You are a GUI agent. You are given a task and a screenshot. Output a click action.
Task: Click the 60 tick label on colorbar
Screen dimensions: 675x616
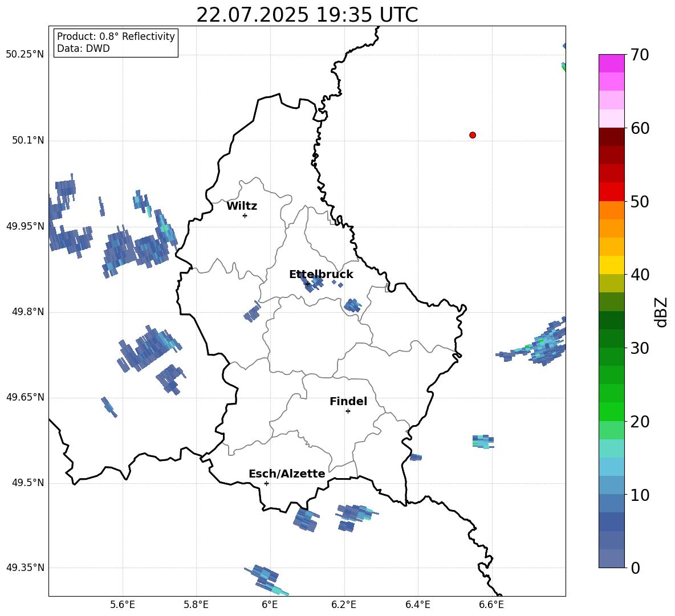coord(640,128)
